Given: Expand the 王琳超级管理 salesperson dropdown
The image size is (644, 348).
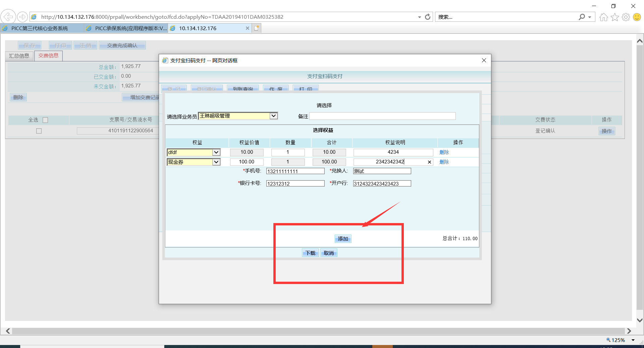Looking at the screenshot, I should (274, 116).
